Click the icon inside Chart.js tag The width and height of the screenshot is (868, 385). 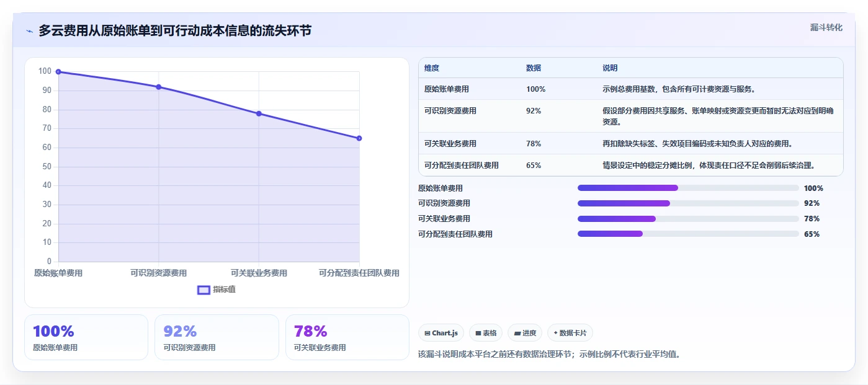[x=427, y=334]
